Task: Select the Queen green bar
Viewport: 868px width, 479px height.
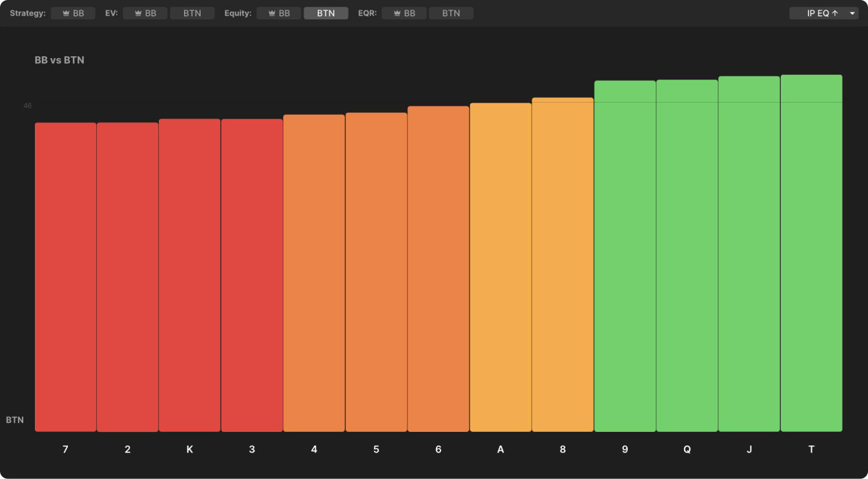Action: (687, 256)
